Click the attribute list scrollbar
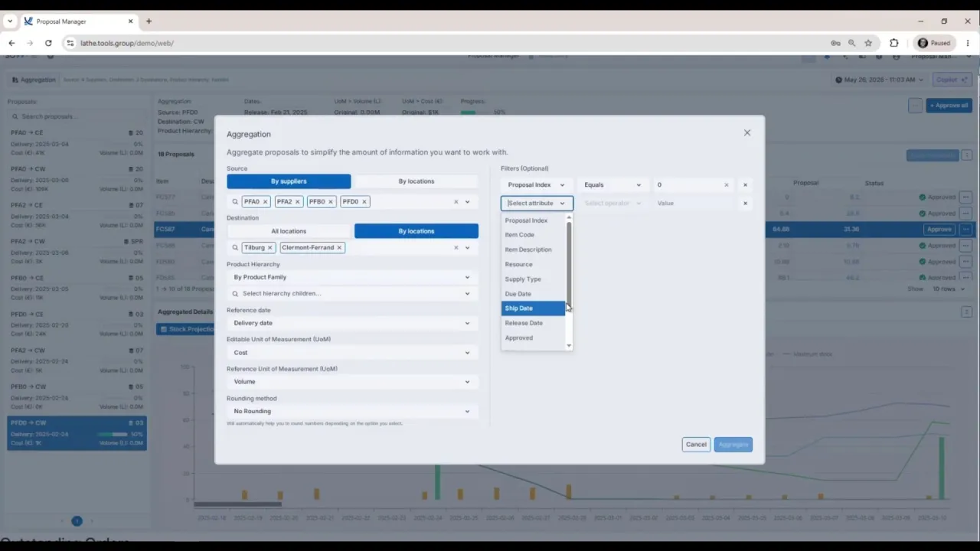 [569, 264]
